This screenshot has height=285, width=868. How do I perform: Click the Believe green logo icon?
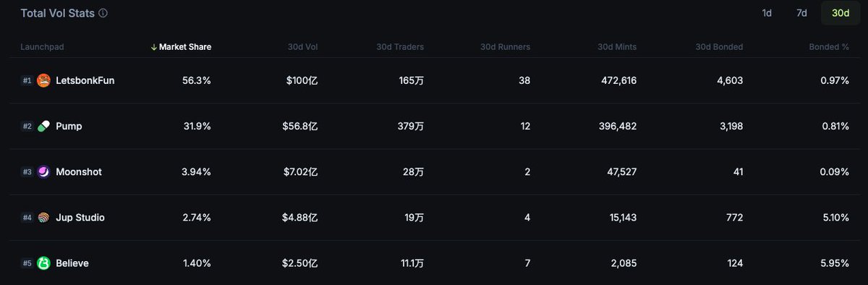(x=43, y=263)
